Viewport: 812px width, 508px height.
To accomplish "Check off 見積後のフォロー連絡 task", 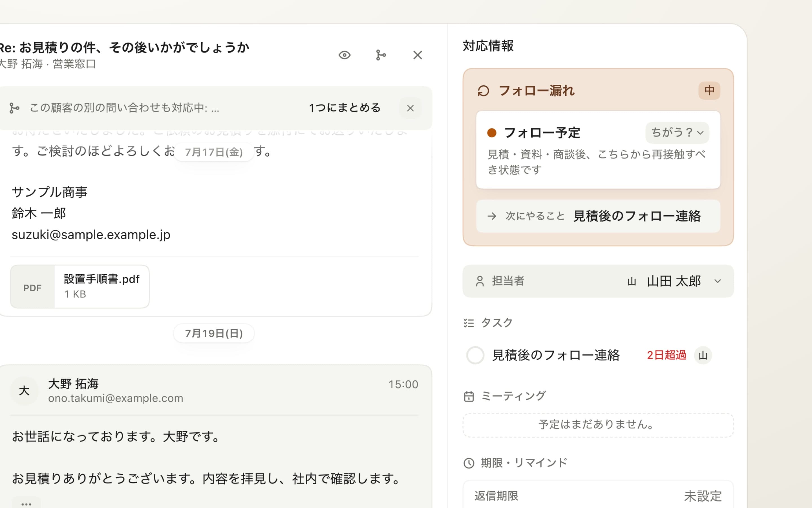I will [x=475, y=355].
